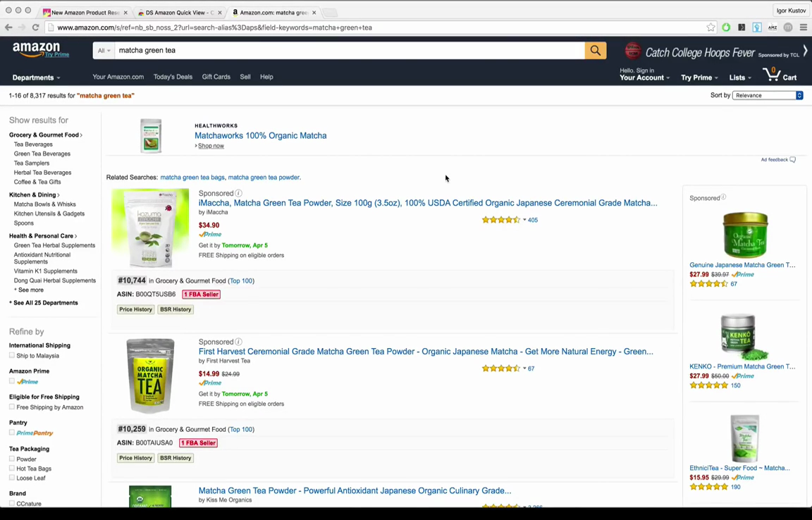Open the iMaccha Matcha Green Tea Powder title
This screenshot has width=812, height=520.
[x=428, y=203]
